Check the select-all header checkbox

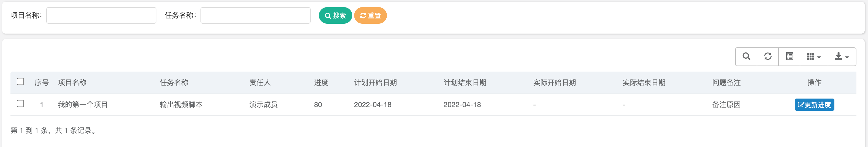[21, 81]
